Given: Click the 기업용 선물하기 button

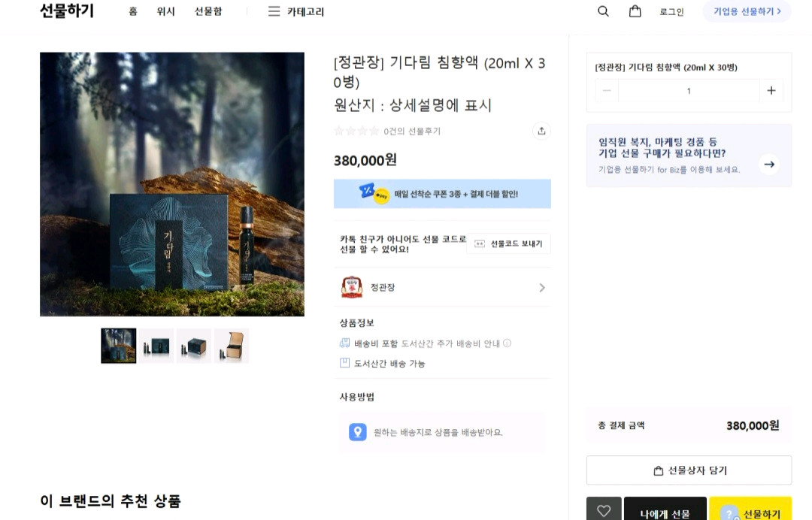Looking at the screenshot, I should [x=747, y=11].
